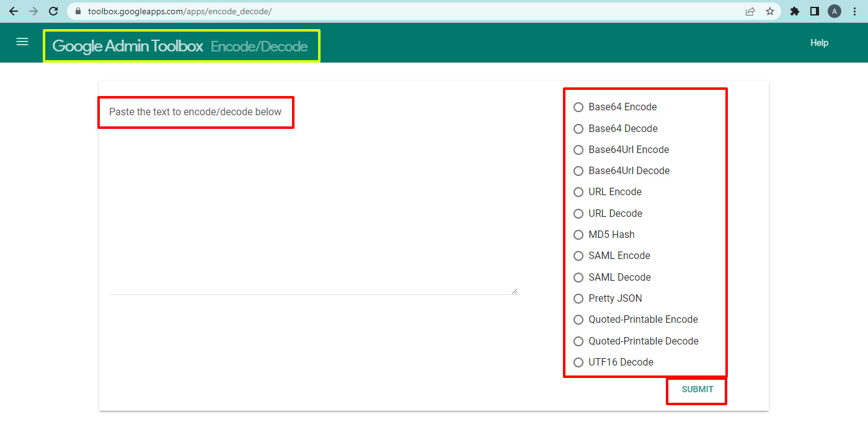Open the user profile avatar
Image resolution: width=868 pixels, height=430 pixels.
[x=835, y=11]
